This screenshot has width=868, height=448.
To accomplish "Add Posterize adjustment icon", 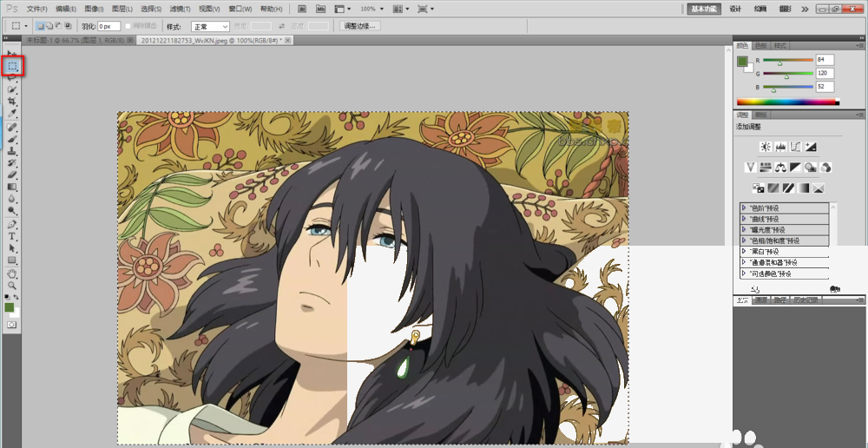I will (x=773, y=188).
